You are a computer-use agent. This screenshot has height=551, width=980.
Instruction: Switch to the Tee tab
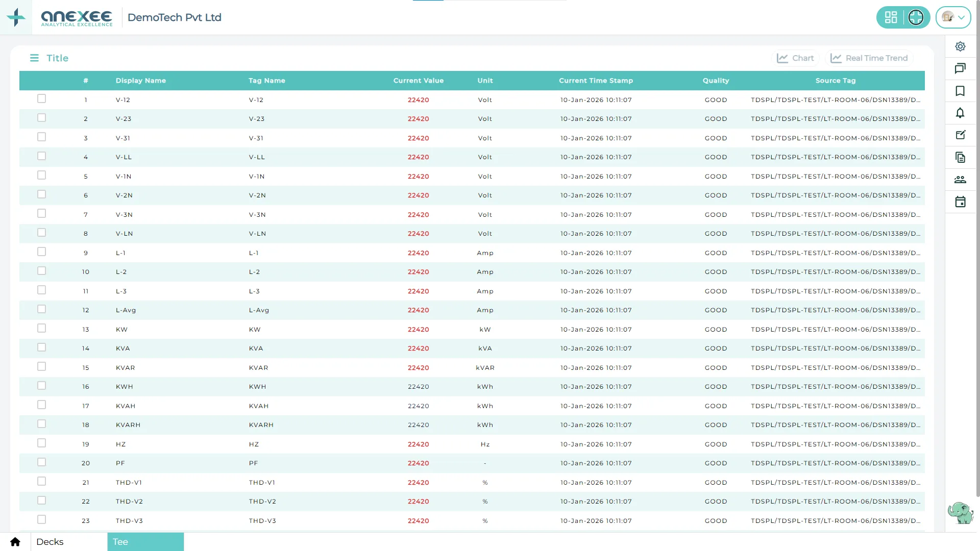120,542
